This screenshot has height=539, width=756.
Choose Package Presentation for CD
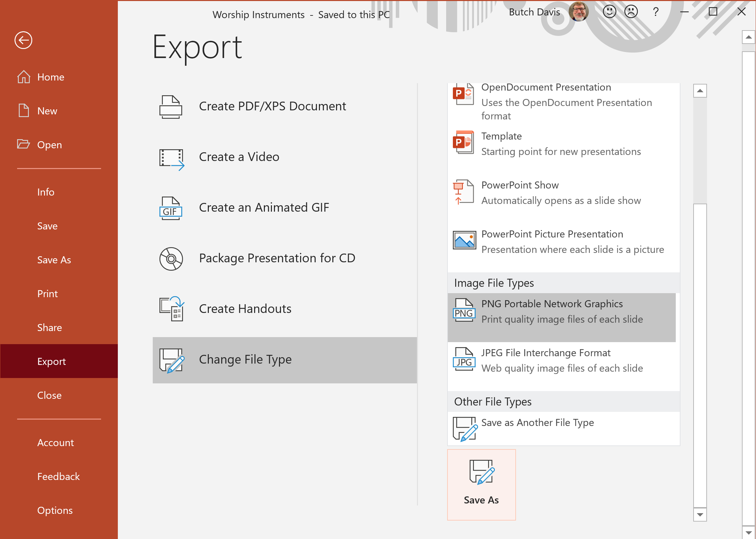[x=277, y=258]
